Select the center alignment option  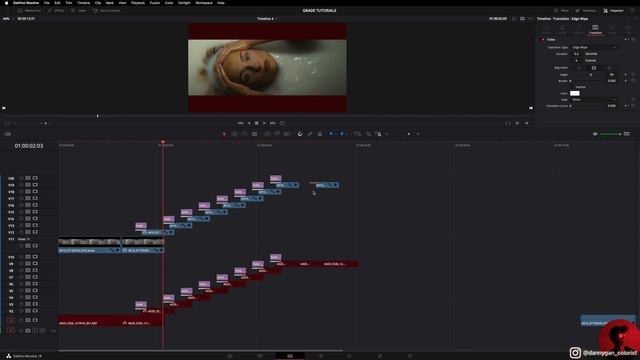pyautogui.click(x=594, y=68)
